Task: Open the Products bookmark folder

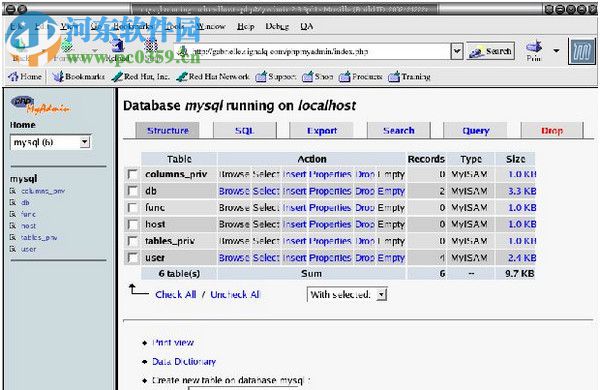Action: 360,77
